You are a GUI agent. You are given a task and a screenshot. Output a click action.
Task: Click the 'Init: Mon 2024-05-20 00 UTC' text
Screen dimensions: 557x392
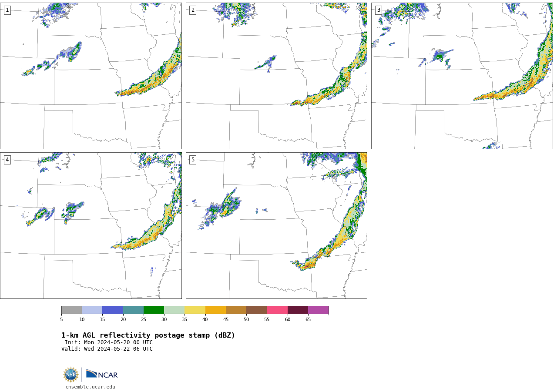[x=109, y=342]
